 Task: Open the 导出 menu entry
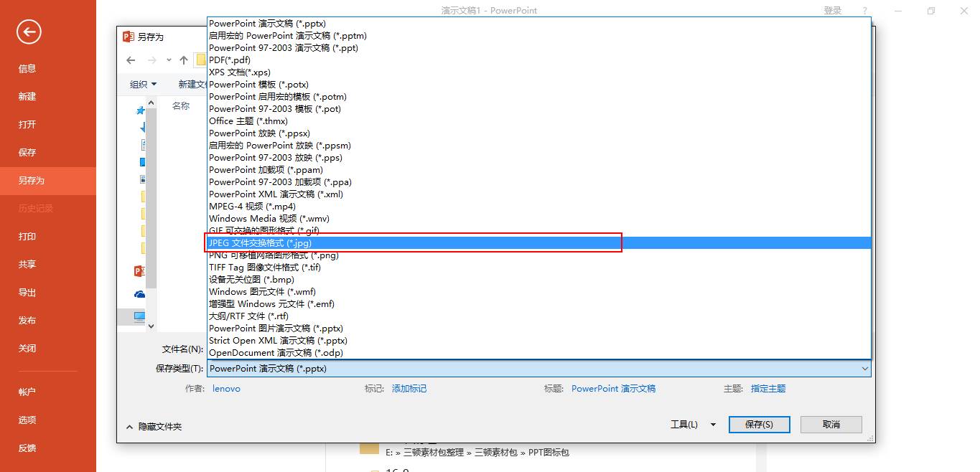tap(27, 292)
